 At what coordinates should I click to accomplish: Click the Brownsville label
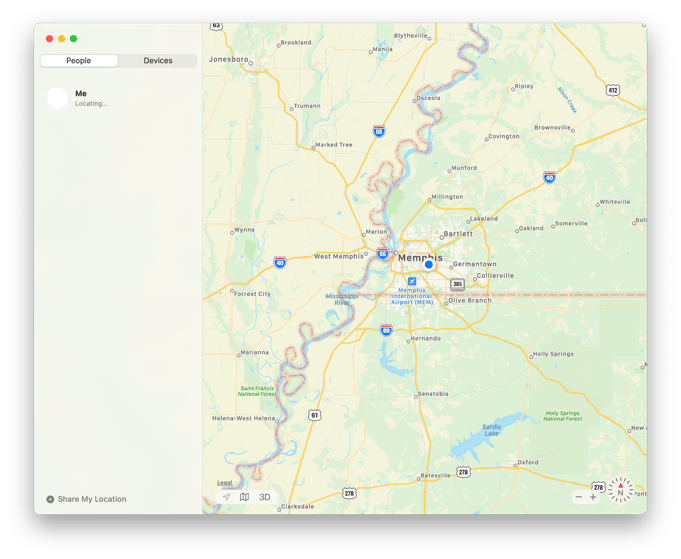pyautogui.click(x=552, y=127)
